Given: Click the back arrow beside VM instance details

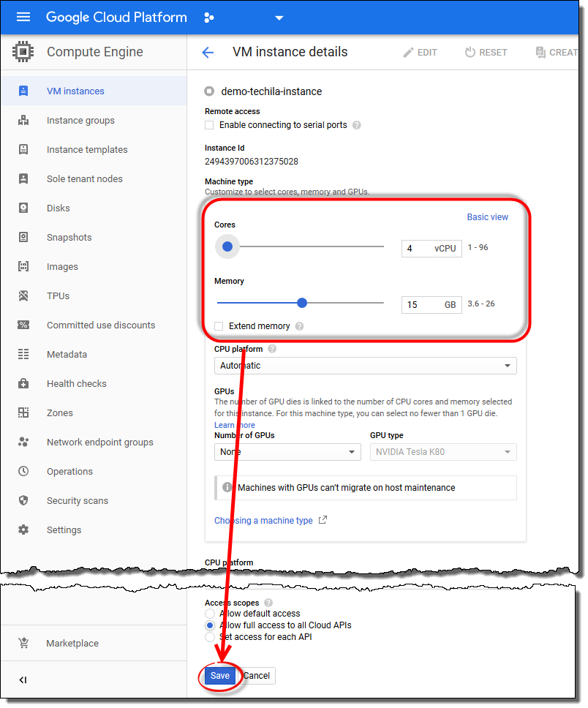Looking at the screenshot, I should (208, 52).
